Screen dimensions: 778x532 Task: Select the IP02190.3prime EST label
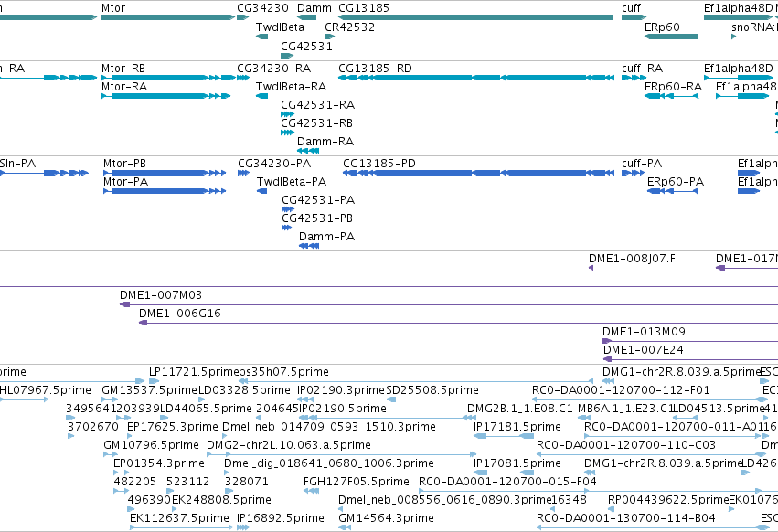[x=341, y=390]
